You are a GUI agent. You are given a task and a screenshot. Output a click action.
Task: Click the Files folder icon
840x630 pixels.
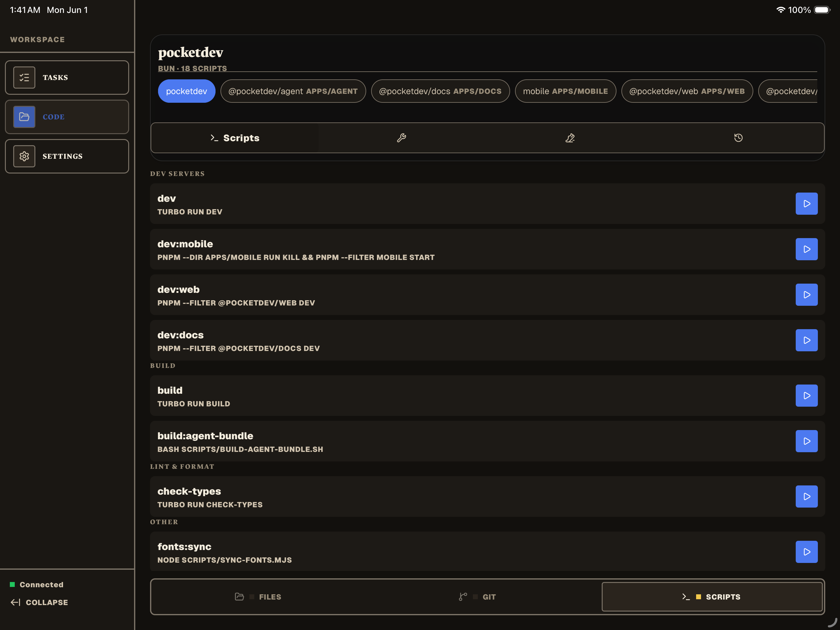pyautogui.click(x=239, y=596)
